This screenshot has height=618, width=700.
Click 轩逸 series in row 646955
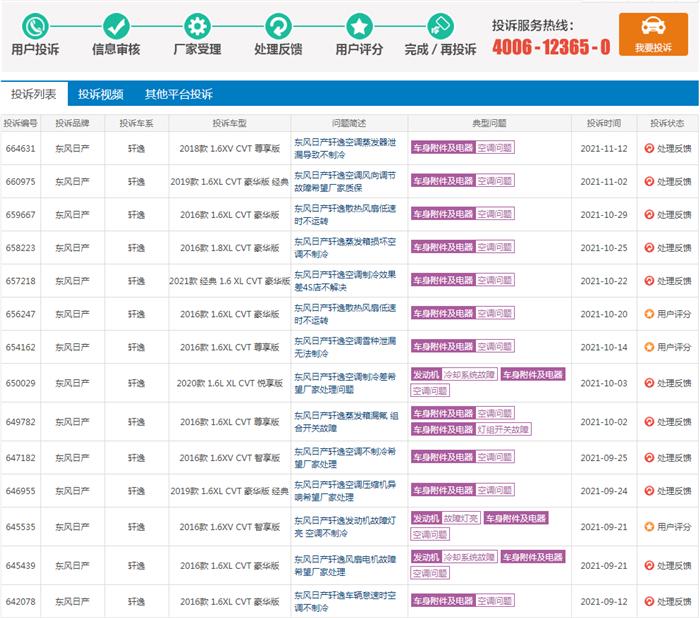point(136,491)
